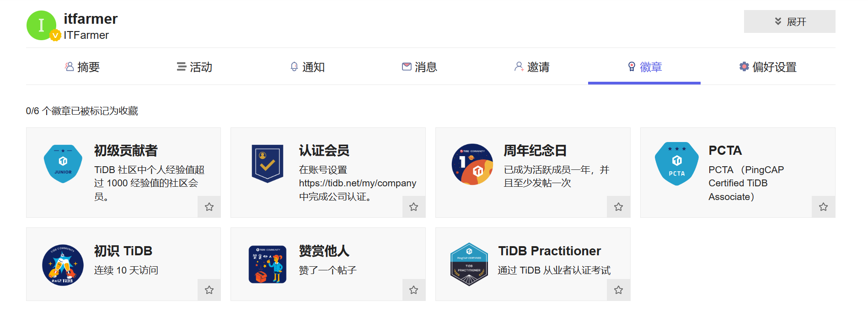Click the tidb.net/my/company URL text
This screenshot has width=868, height=332.
coord(358,183)
